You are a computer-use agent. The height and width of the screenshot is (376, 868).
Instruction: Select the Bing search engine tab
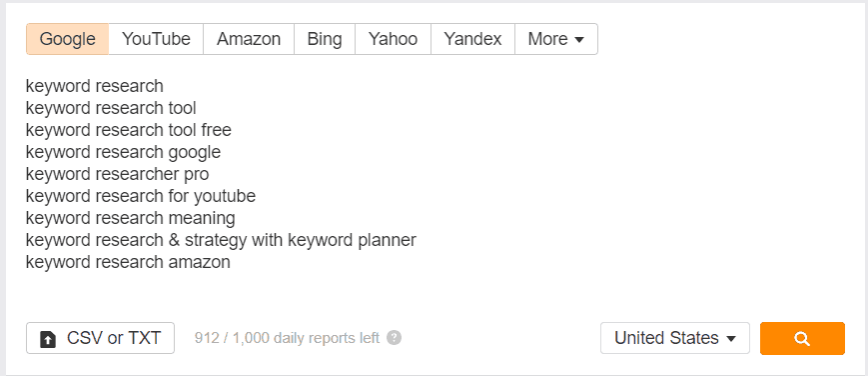(325, 39)
